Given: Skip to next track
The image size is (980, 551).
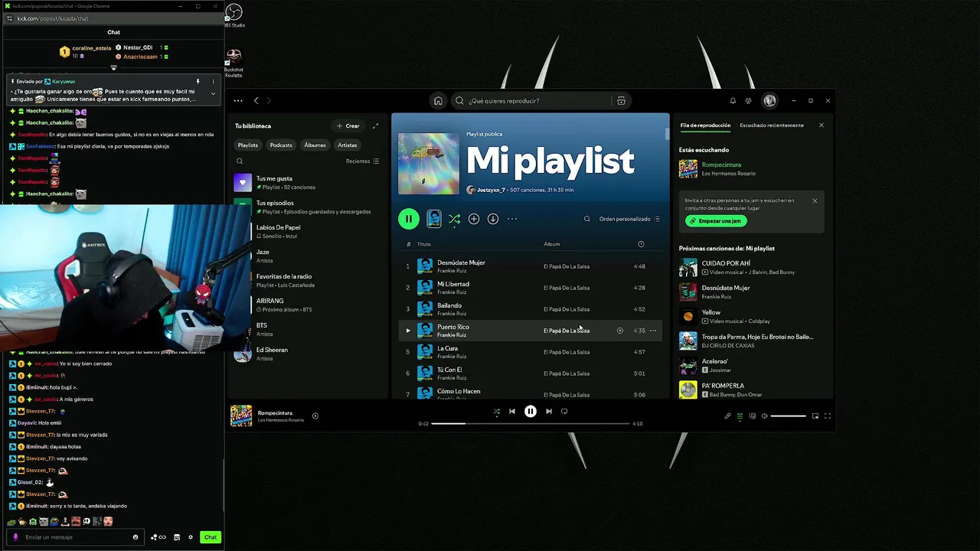Looking at the screenshot, I should [x=548, y=412].
